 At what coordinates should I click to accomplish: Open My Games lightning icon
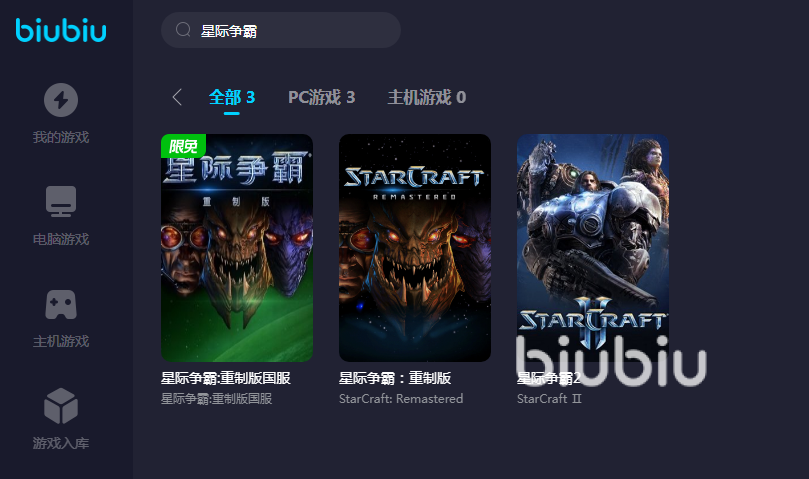tap(61, 100)
